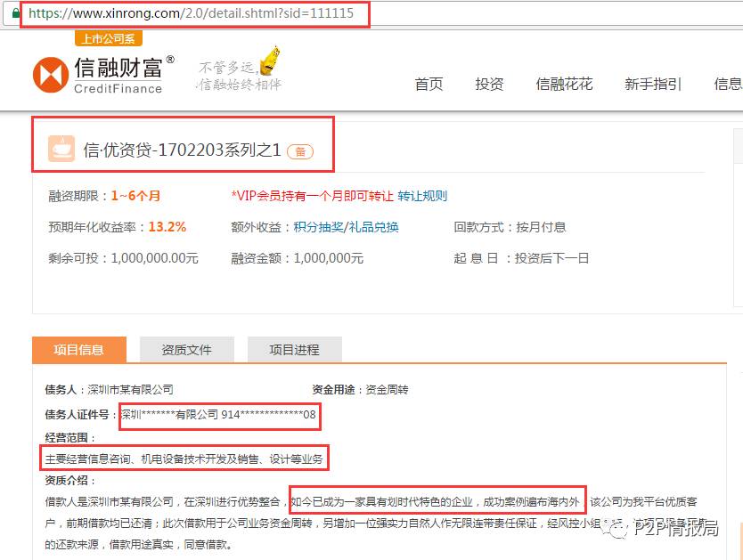Click the 资金用途：资金周转 text
The image size is (743, 560).
(360, 390)
